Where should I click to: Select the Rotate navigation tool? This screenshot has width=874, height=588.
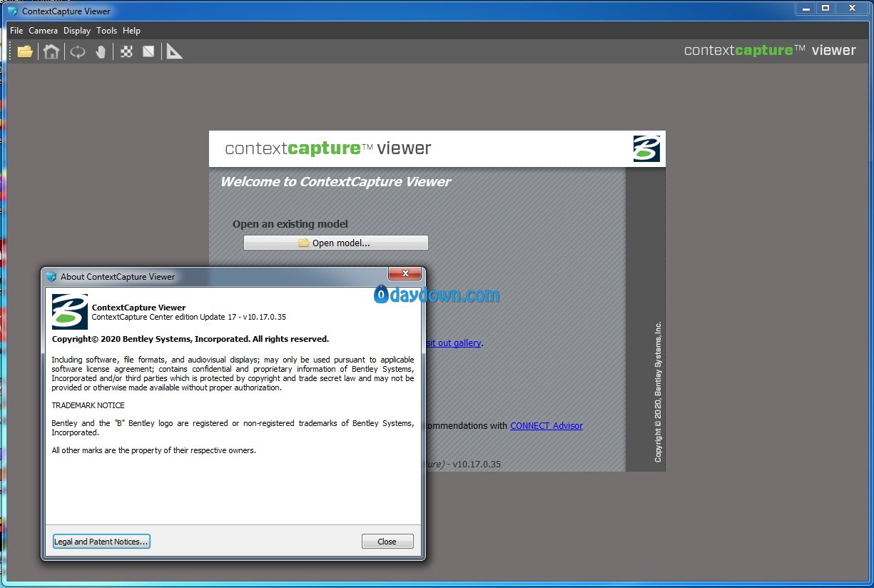[x=78, y=51]
